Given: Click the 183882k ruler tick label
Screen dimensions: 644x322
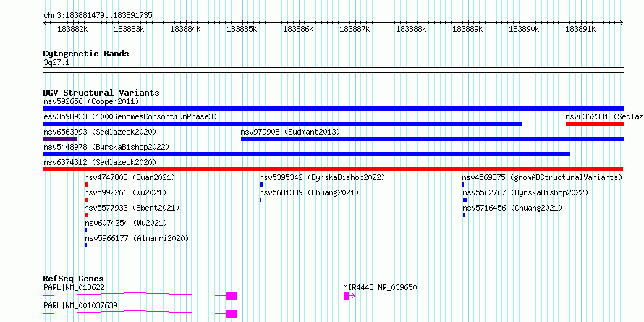Looking at the screenshot, I should pos(72,29).
